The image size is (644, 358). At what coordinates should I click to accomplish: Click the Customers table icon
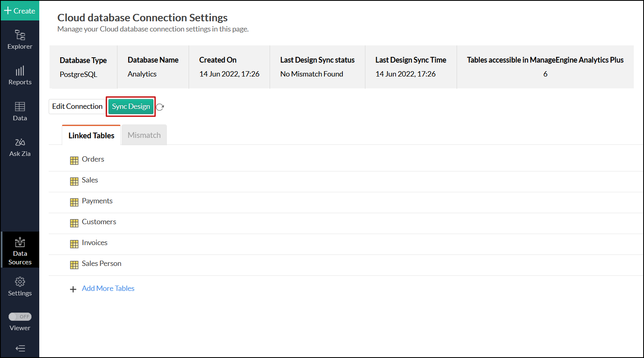74,223
